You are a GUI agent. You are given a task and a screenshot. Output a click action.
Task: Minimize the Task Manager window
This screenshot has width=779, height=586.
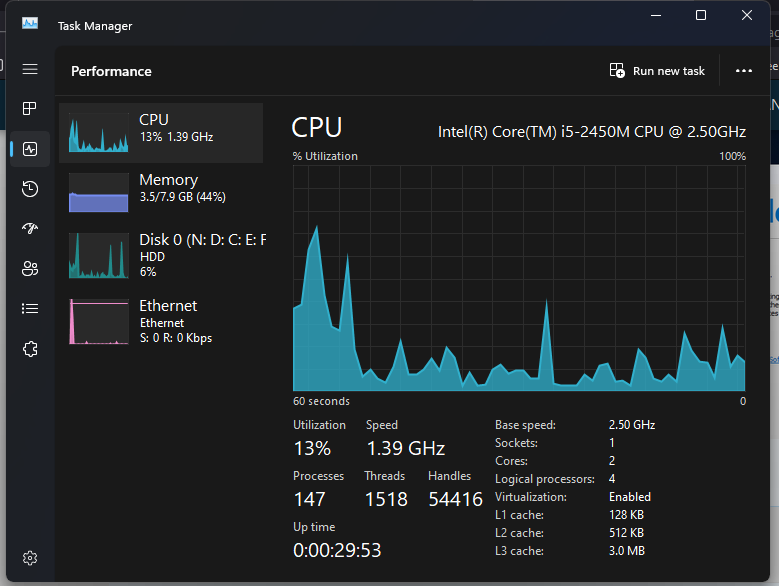click(656, 15)
